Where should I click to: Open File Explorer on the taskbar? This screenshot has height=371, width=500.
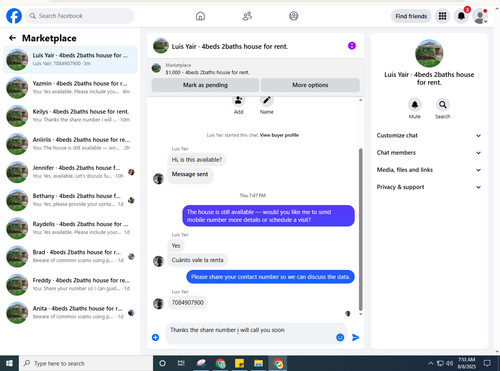258,363
